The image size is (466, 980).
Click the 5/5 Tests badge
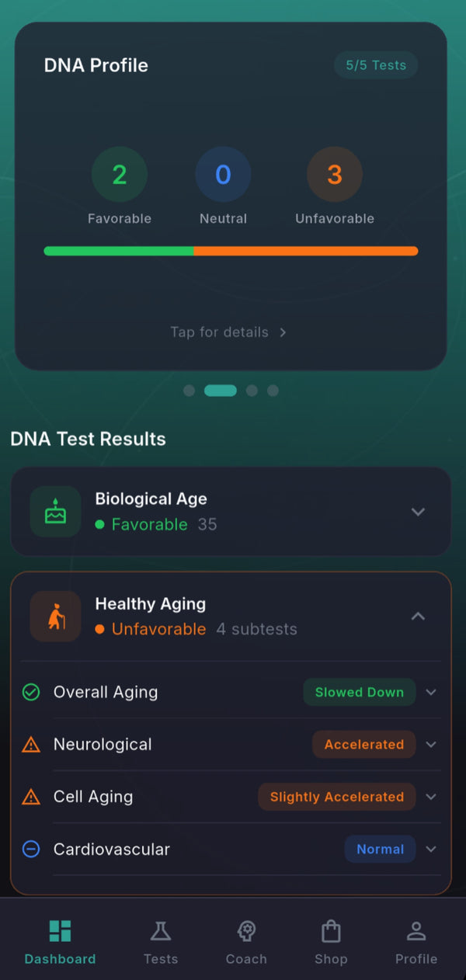point(376,65)
